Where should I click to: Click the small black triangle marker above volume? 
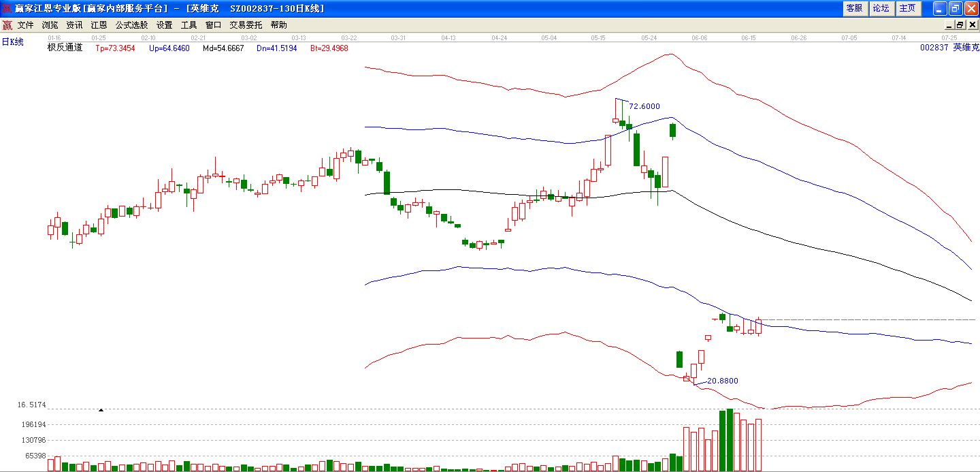(101, 410)
